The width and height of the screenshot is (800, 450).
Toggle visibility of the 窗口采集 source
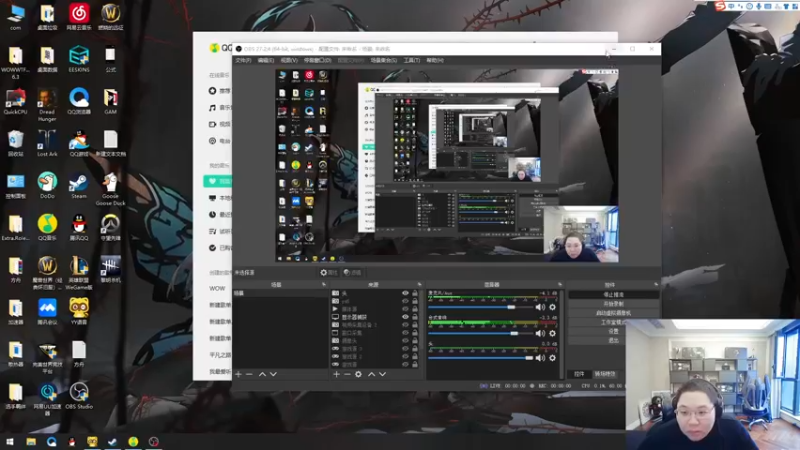405,333
